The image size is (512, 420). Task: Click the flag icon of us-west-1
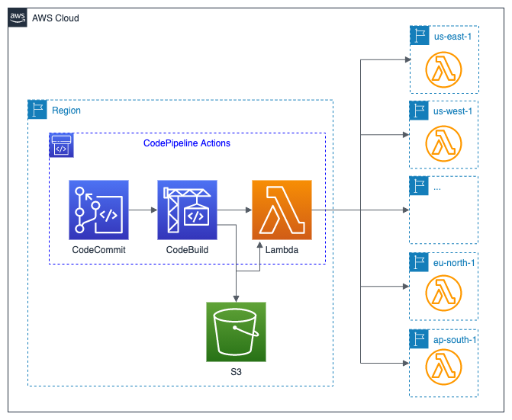[x=419, y=111]
